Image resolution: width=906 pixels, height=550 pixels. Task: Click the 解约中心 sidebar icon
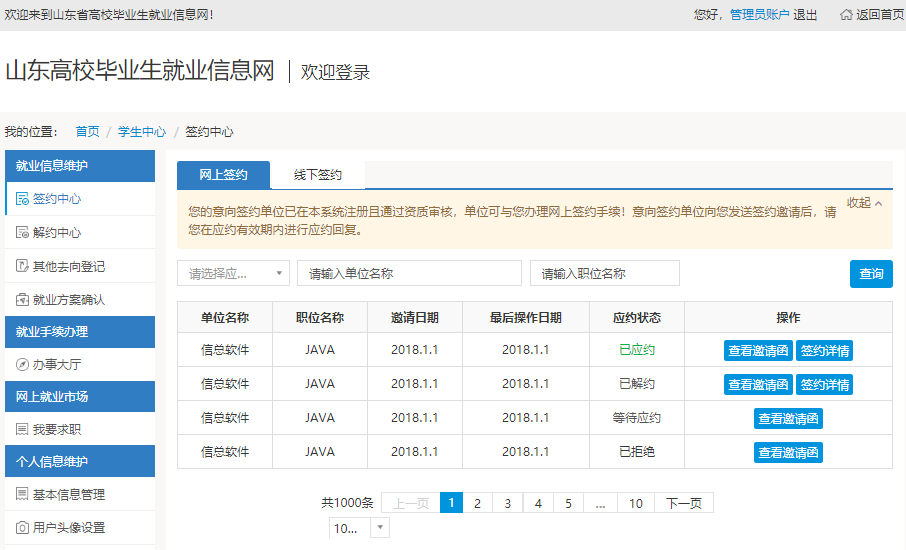(22, 233)
